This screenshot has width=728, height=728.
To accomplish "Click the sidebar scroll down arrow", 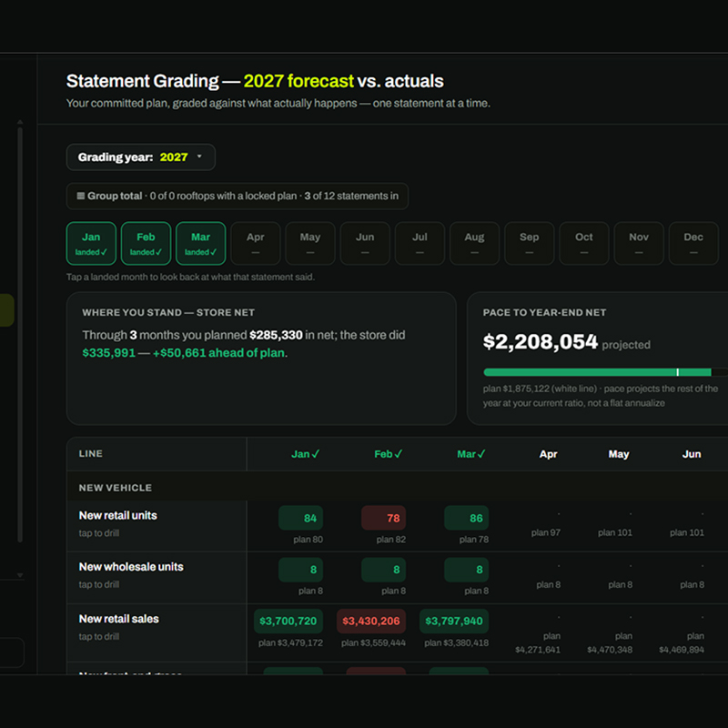I will (20, 575).
